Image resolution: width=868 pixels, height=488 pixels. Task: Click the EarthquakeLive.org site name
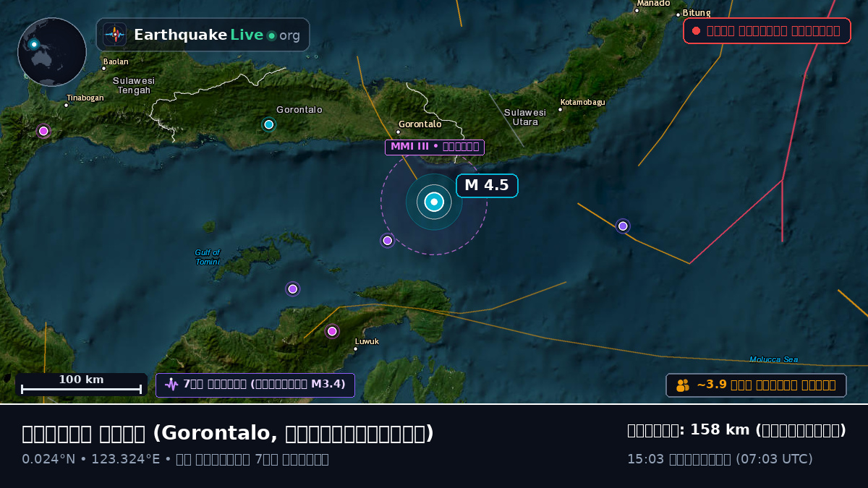216,35
